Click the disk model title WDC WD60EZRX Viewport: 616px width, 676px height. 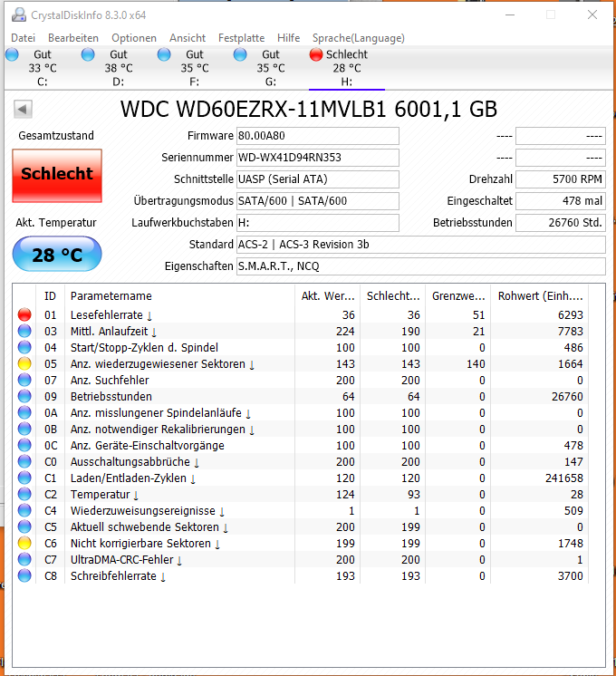coord(309,109)
